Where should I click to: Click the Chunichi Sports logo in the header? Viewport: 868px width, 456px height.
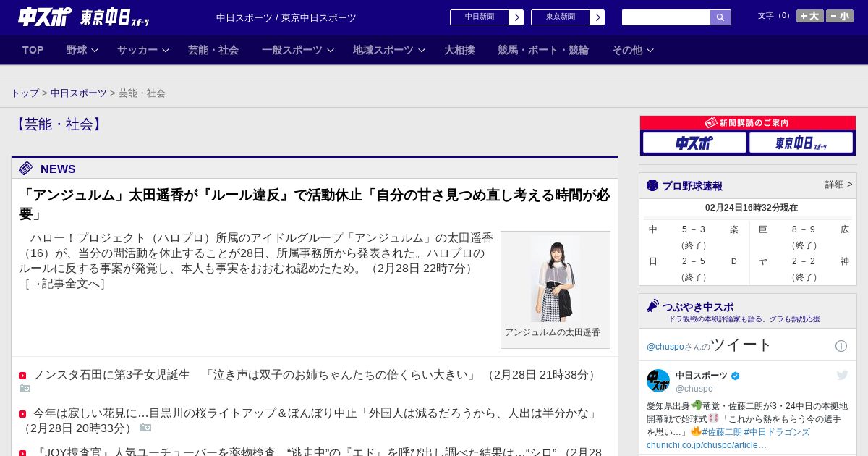44,17
